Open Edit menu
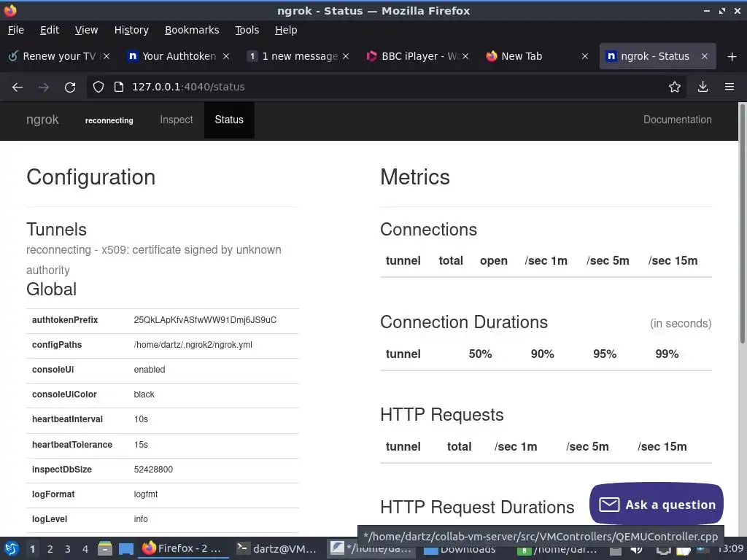Viewport: 747px width, 560px height. (50, 30)
